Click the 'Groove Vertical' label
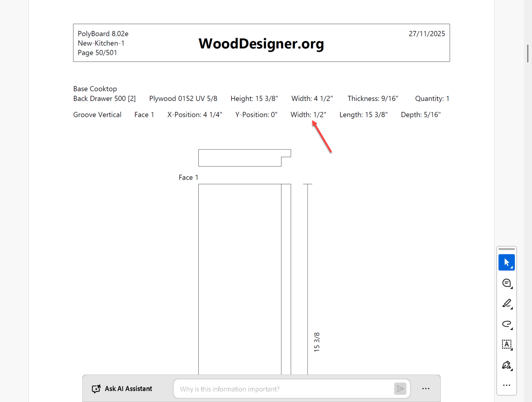This screenshot has width=532, height=402. [97, 115]
